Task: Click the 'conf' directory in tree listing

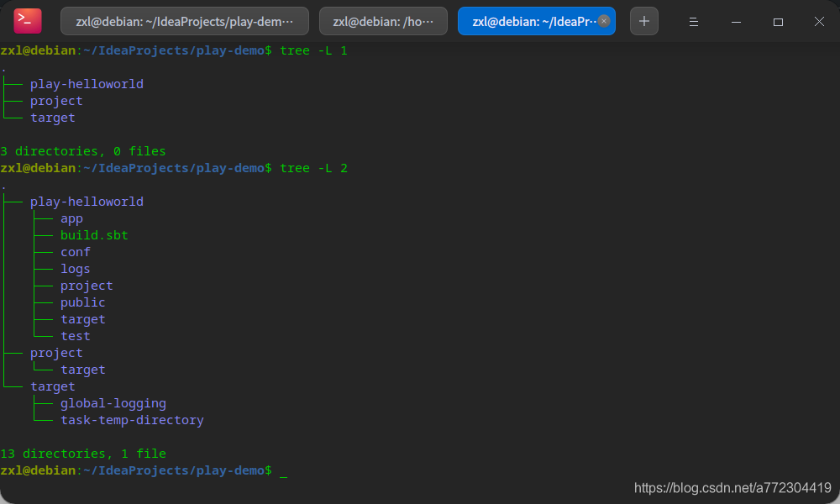Action: click(75, 252)
